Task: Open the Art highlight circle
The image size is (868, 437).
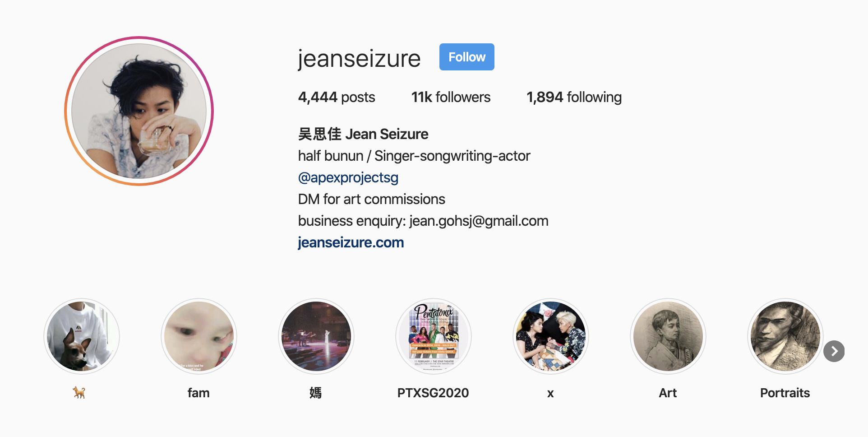Action: click(x=668, y=336)
